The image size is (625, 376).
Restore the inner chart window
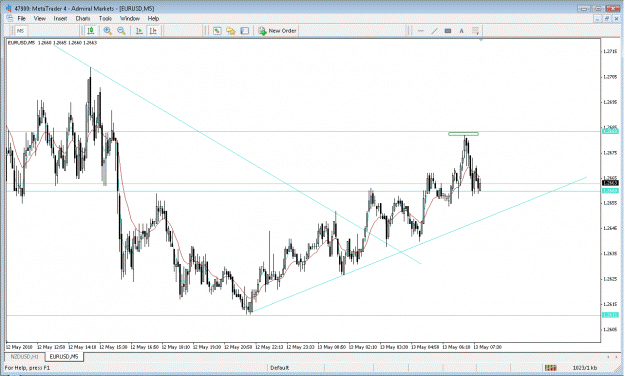coord(607,18)
